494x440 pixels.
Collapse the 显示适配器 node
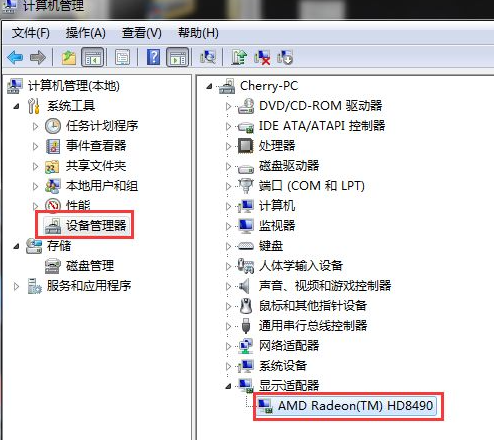click(228, 386)
